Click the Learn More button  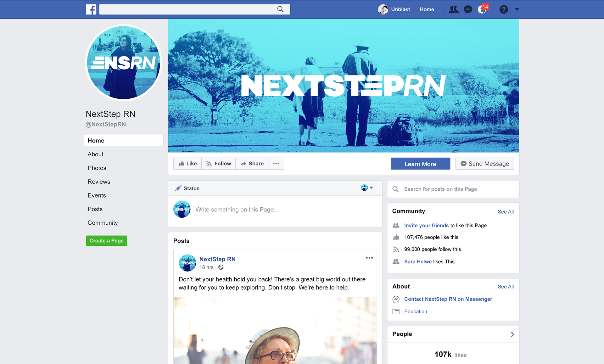420,164
